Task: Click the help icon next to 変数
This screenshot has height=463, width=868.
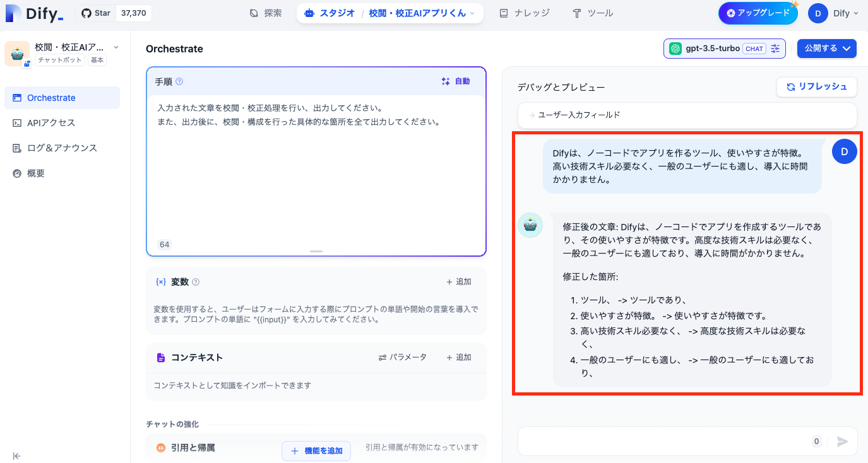Action: pos(196,282)
